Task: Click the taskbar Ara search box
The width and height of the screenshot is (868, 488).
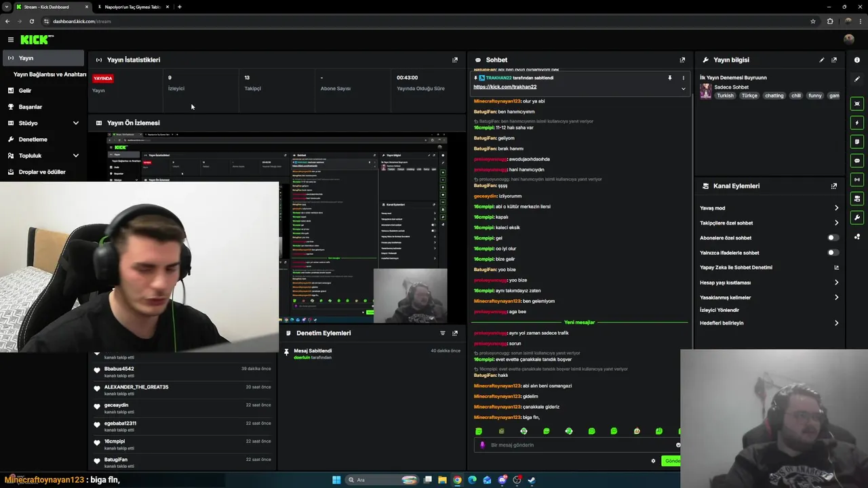Action: pyautogui.click(x=383, y=480)
